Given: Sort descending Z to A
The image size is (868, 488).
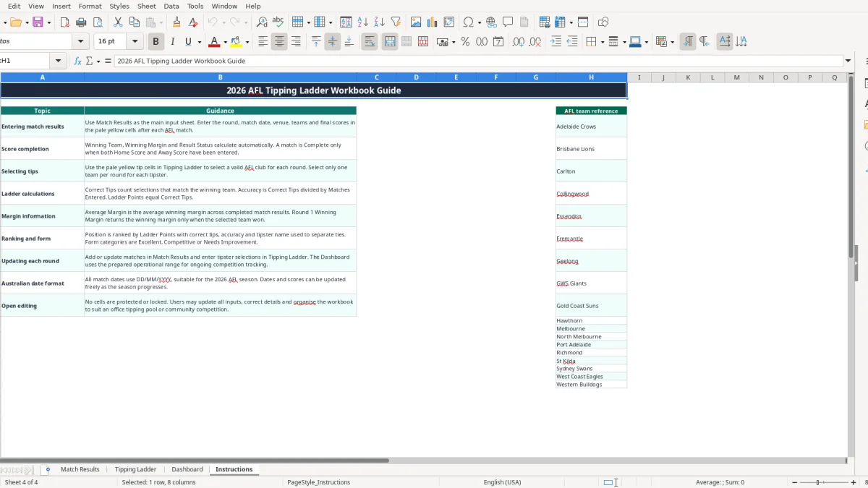Looking at the screenshot, I should point(379,22).
